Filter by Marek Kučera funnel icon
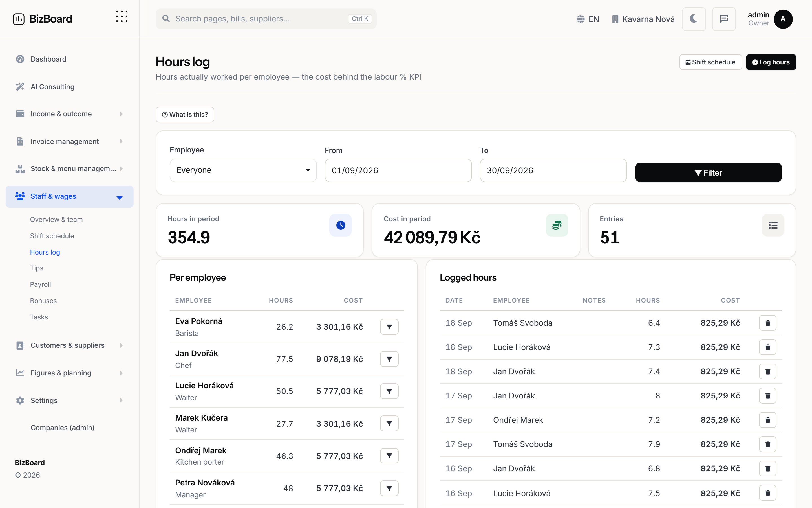The height and width of the screenshot is (508, 812). point(389,424)
